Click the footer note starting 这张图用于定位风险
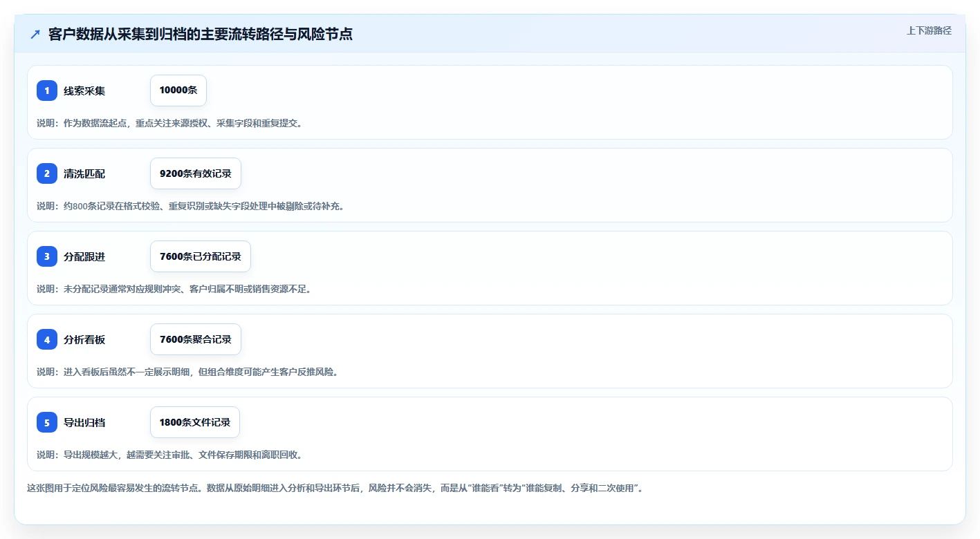 (335, 488)
